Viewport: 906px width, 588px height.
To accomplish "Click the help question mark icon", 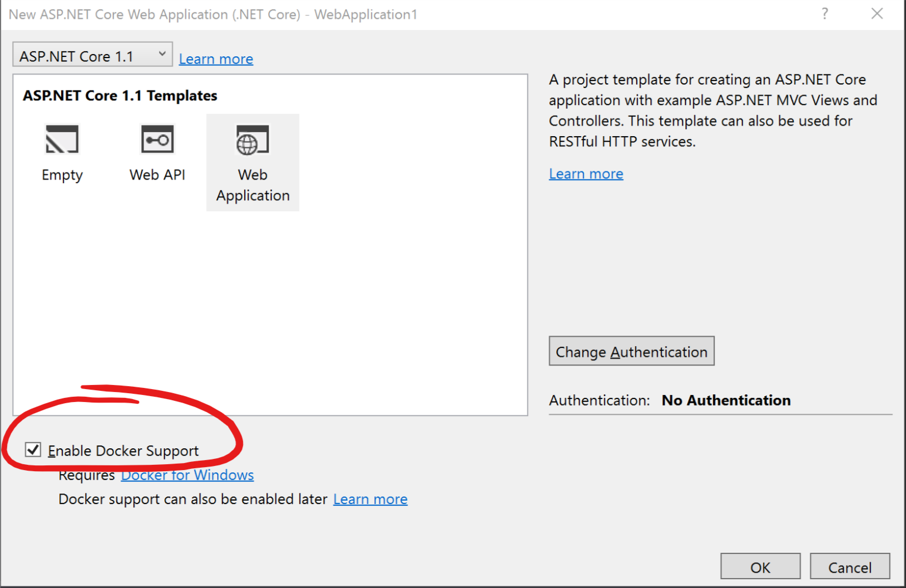I will [825, 13].
